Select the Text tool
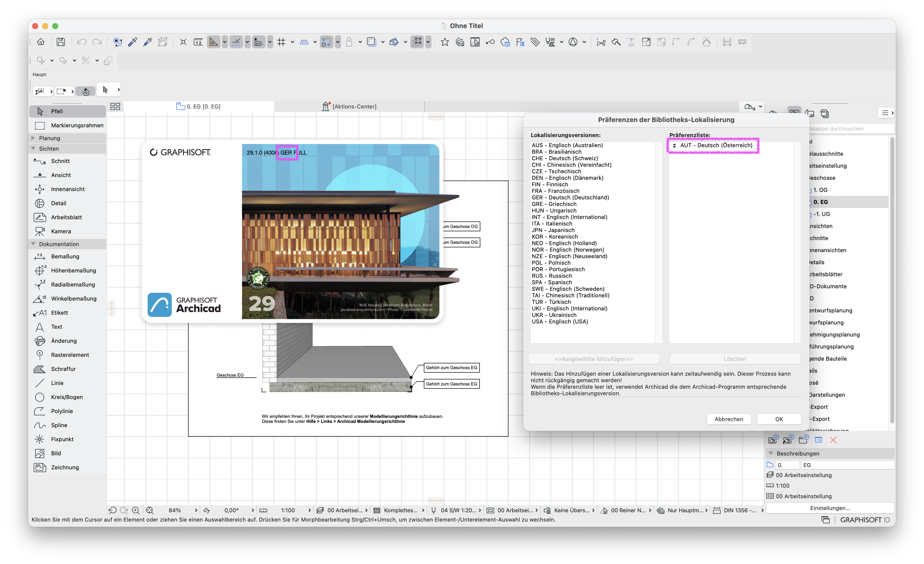The width and height of the screenshot is (924, 564). [68, 327]
